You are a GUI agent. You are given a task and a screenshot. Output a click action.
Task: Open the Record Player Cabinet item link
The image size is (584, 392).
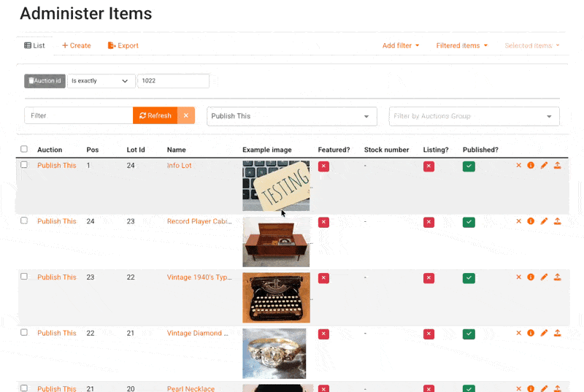click(197, 221)
